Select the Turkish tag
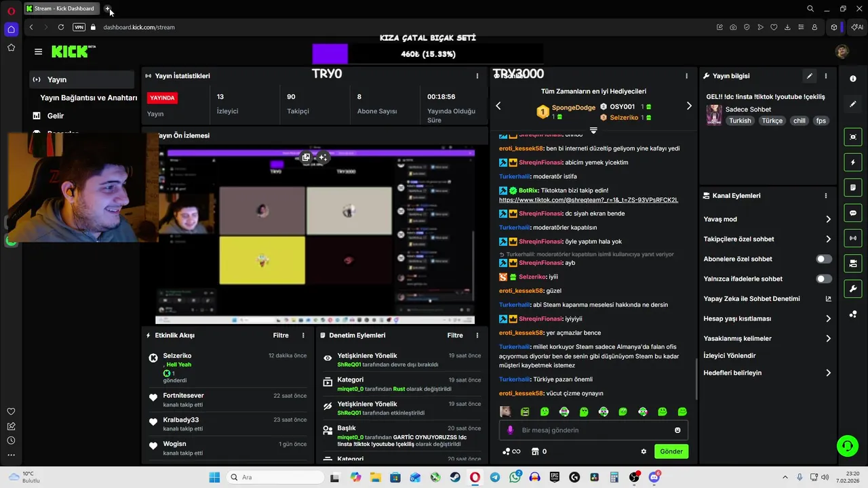 click(740, 121)
